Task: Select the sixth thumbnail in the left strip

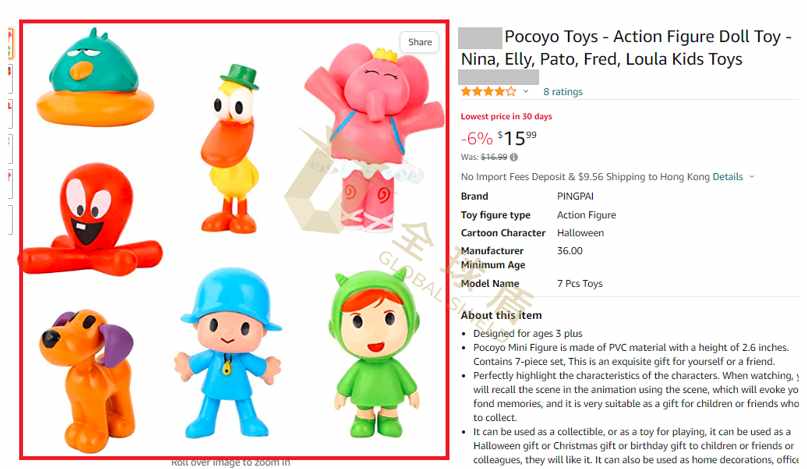Action: (x=10, y=219)
